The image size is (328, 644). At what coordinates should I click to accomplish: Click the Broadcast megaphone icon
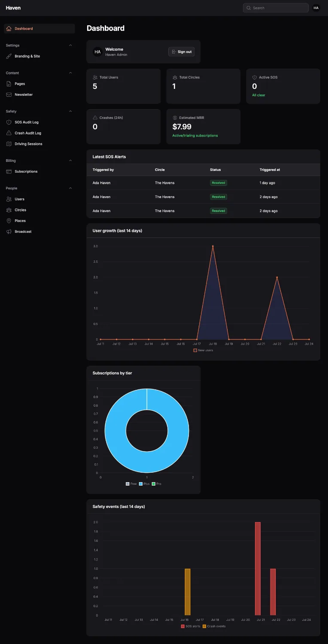[x=9, y=231]
